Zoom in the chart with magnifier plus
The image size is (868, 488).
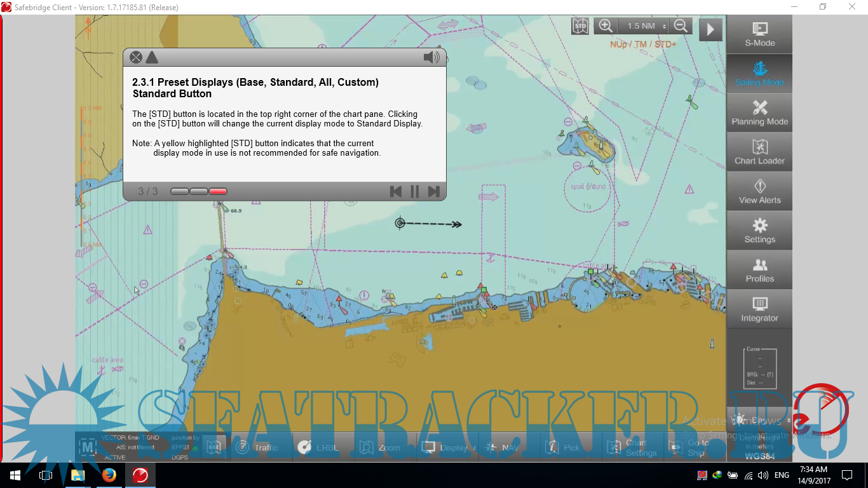(606, 26)
